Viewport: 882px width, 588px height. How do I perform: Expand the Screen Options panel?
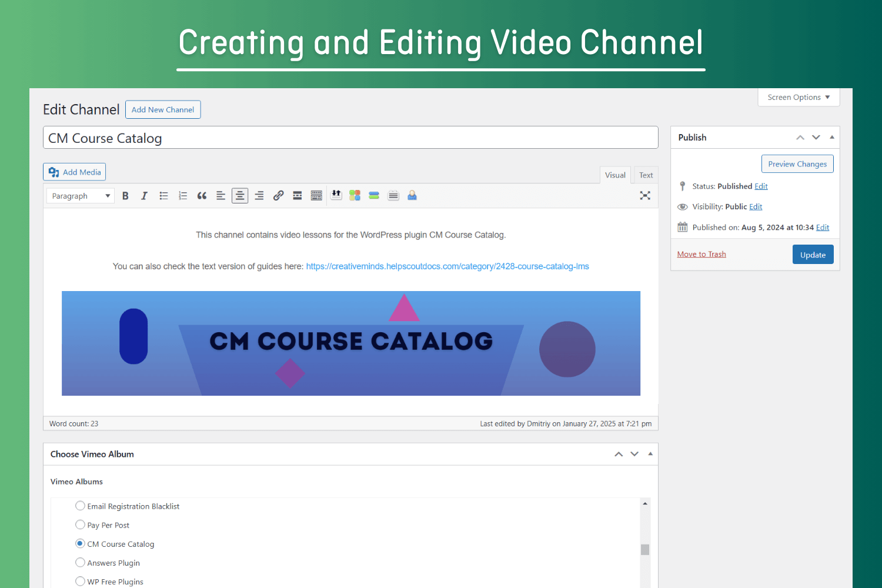pos(799,98)
